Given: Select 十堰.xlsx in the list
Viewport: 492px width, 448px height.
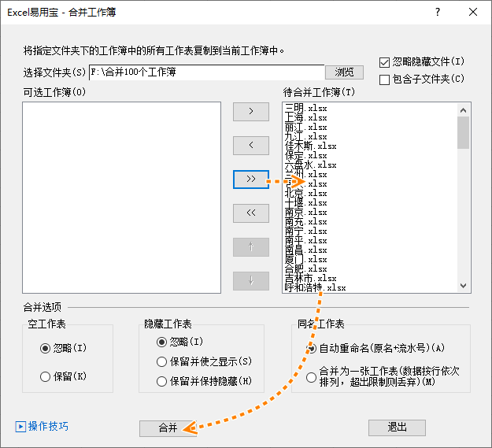Looking at the screenshot, I should [306, 202].
